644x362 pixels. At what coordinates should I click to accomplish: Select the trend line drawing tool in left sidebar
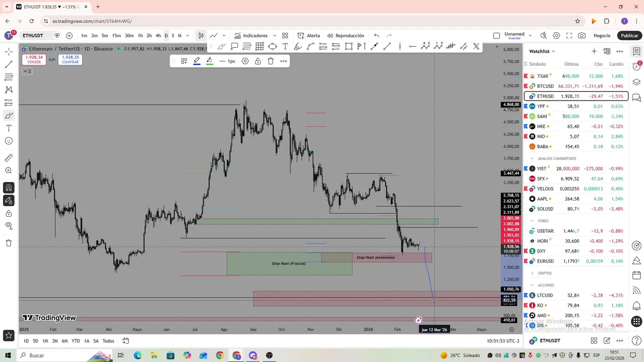(x=9, y=64)
